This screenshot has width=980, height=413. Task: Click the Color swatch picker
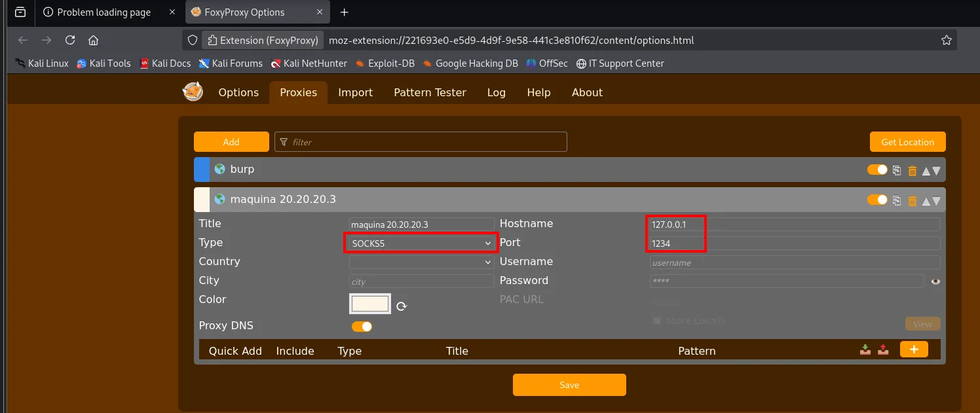370,304
